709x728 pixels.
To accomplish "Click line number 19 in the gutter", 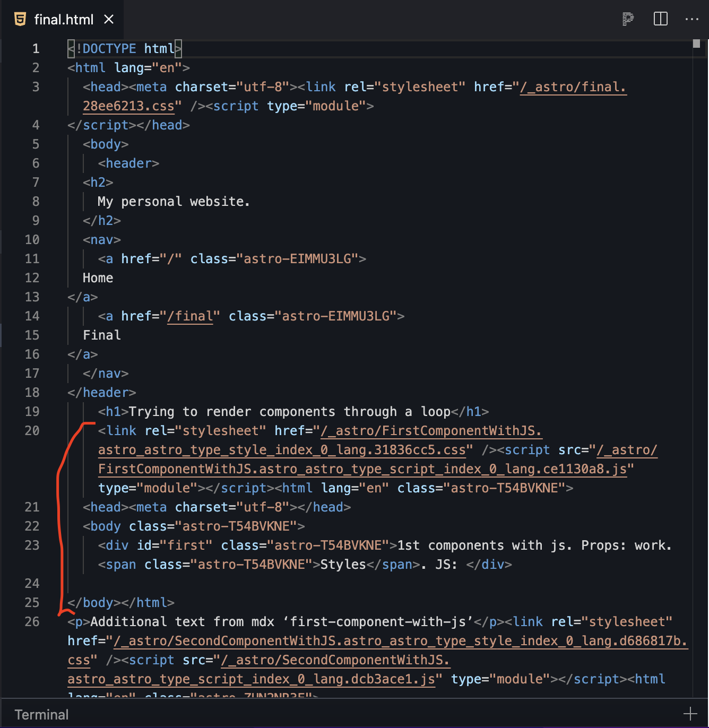I will [32, 411].
